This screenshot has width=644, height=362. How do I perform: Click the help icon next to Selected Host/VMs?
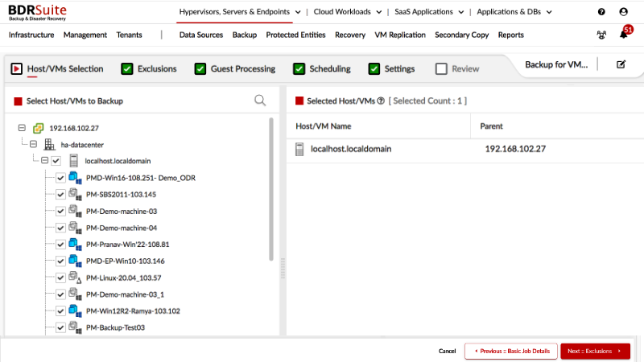(380, 101)
